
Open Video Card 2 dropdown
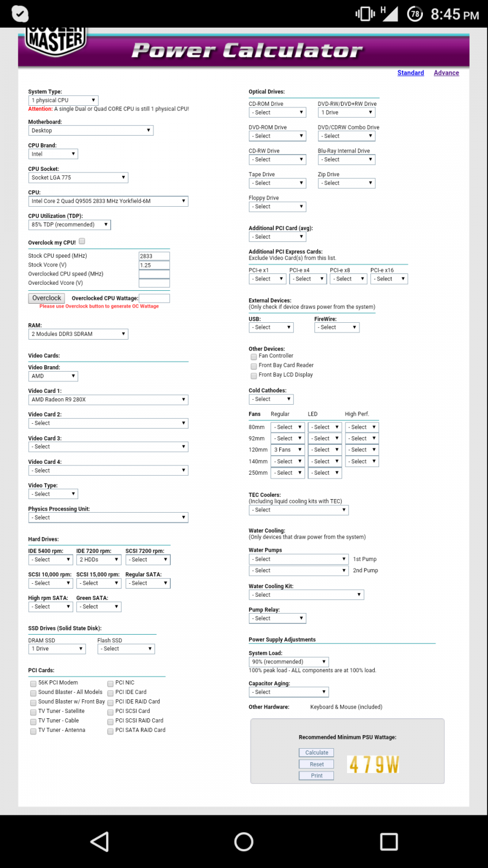[108, 423]
